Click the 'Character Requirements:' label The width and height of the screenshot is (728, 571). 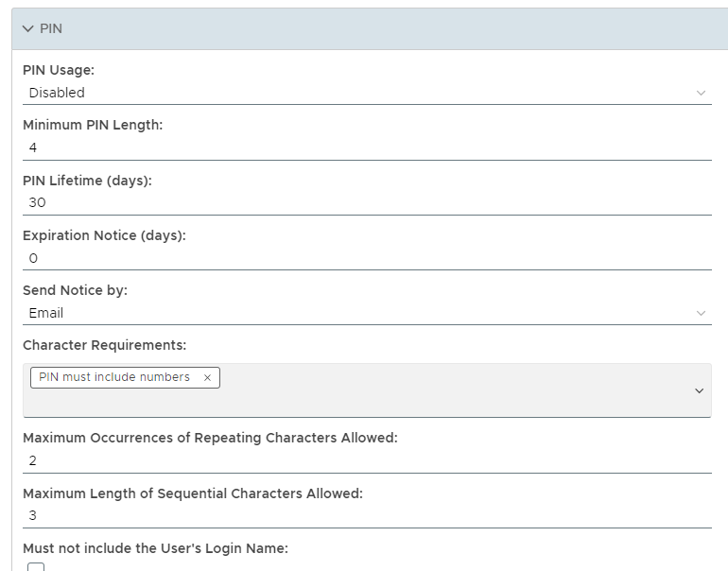[x=102, y=345]
